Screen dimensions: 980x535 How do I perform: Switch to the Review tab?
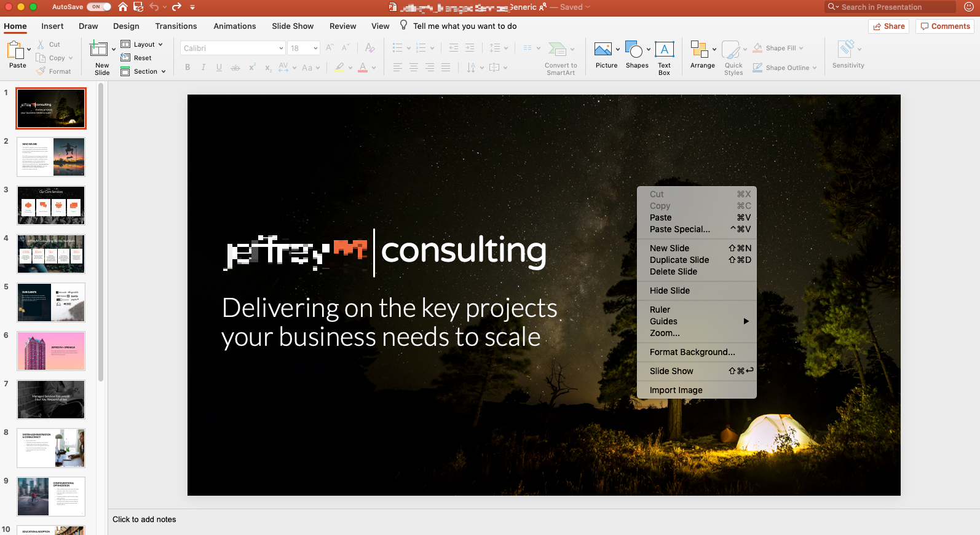[342, 26]
